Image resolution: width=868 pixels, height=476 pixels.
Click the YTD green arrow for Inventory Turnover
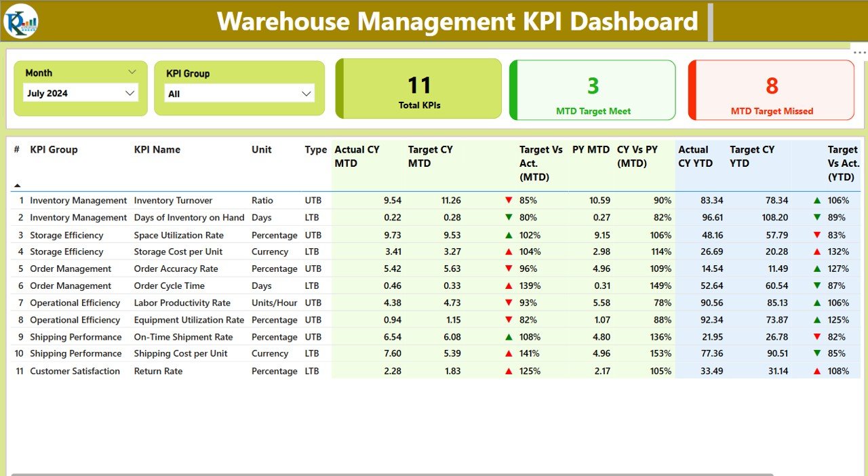tap(817, 201)
